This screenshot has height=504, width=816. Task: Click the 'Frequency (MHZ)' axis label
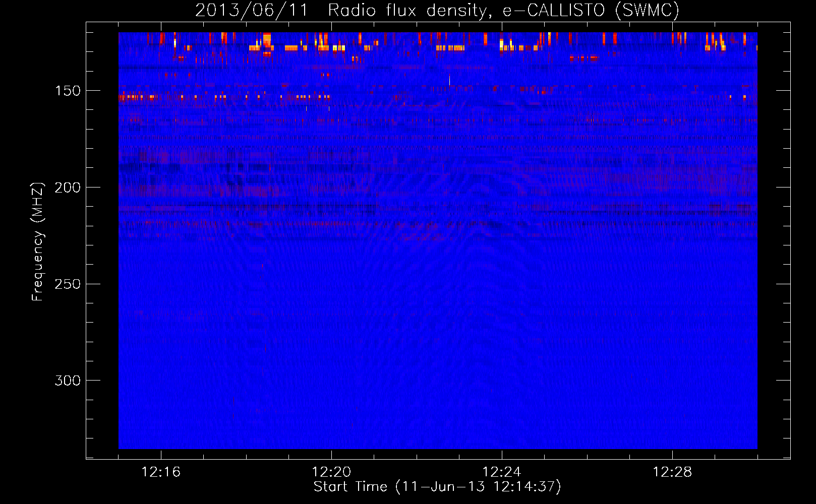click(x=38, y=242)
